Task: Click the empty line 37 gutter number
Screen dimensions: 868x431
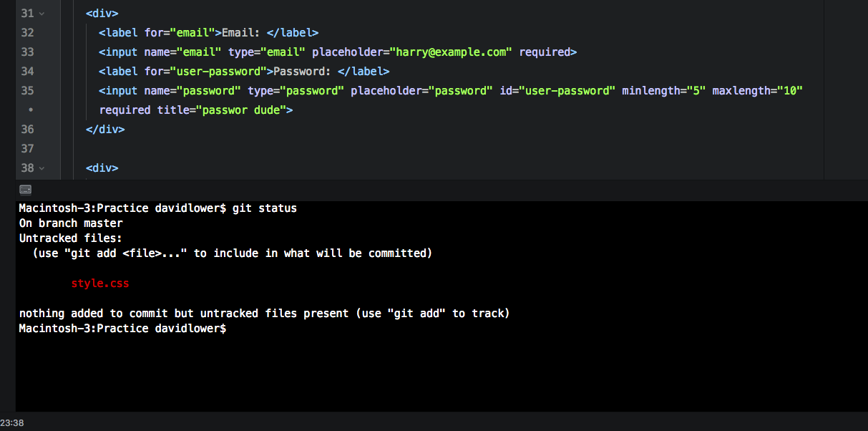Action: click(28, 149)
